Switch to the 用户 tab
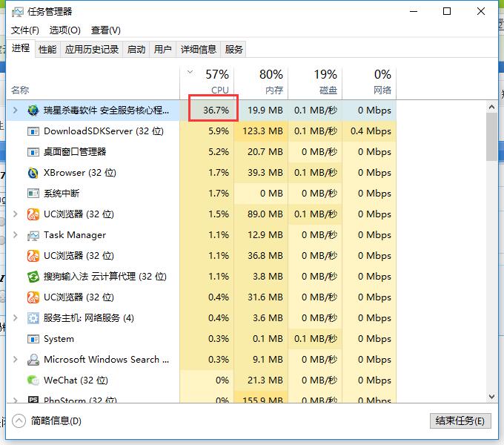Image resolution: width=504 pixels, height=445 pixels. click(x=162, y=50)
